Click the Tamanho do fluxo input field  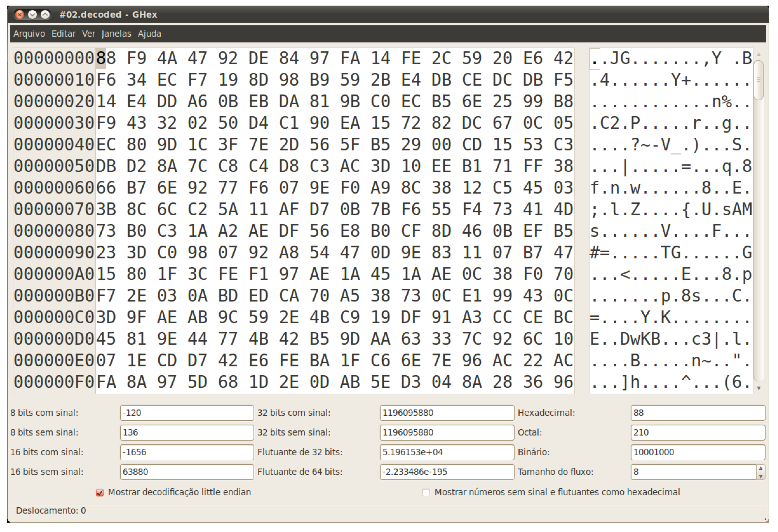(693, 472)
